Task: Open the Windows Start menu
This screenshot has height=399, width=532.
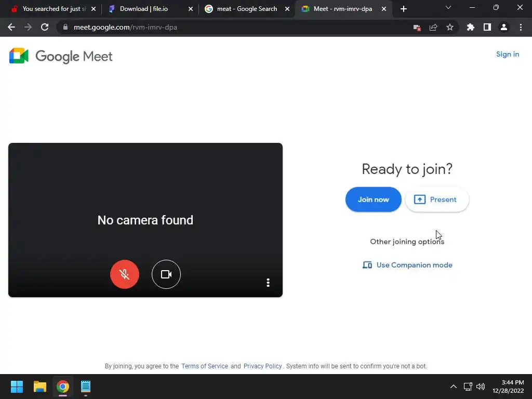Action: (x=17, y=387)
